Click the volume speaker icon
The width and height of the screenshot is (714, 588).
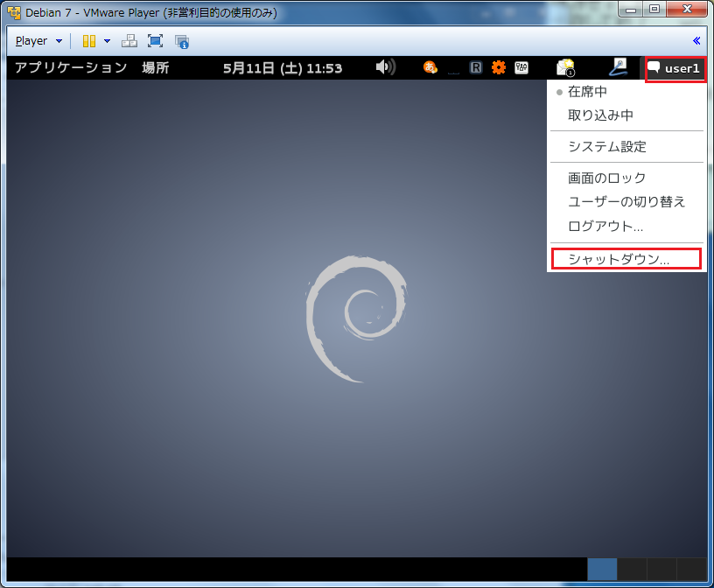pyautogui.click(x=385, y=67)
